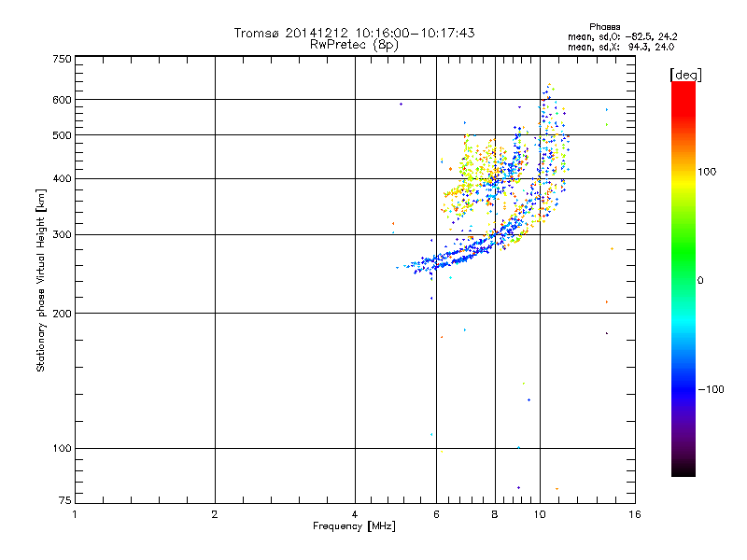
Task: Click the y-axis '500' tick label
Action: (63, 135)
